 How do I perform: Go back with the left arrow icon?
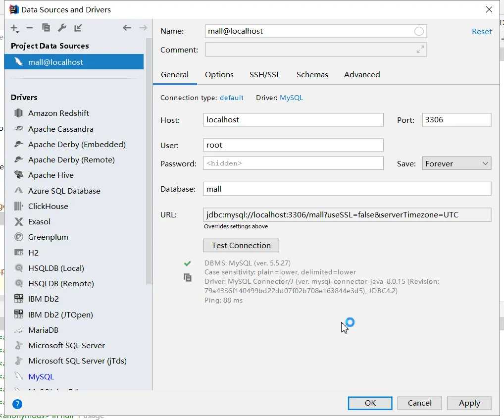click(127, 28)
